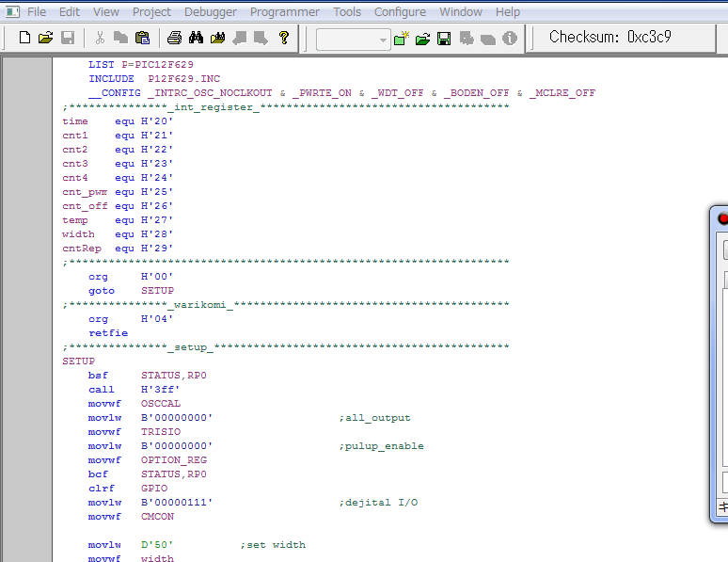Click the Print icon in toolbar
The image size is (728, 562).
(x=174, y=39)
